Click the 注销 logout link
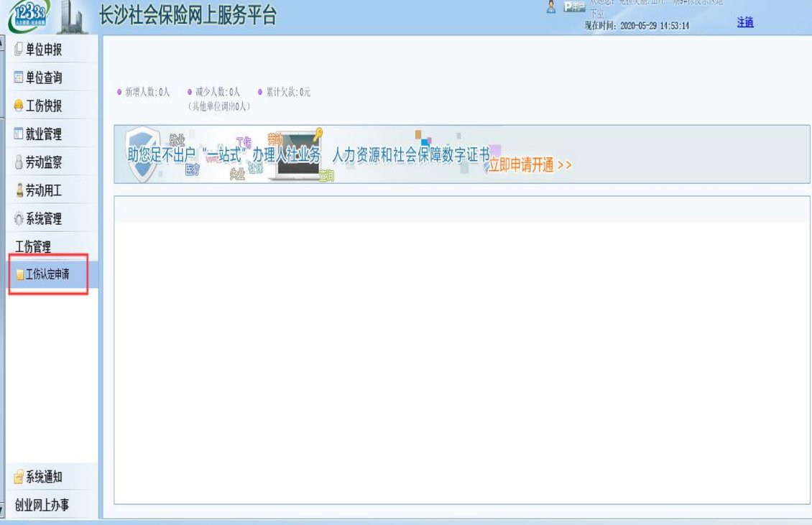Viewport: 812px width, 525px height. click(x=744, y=22)
